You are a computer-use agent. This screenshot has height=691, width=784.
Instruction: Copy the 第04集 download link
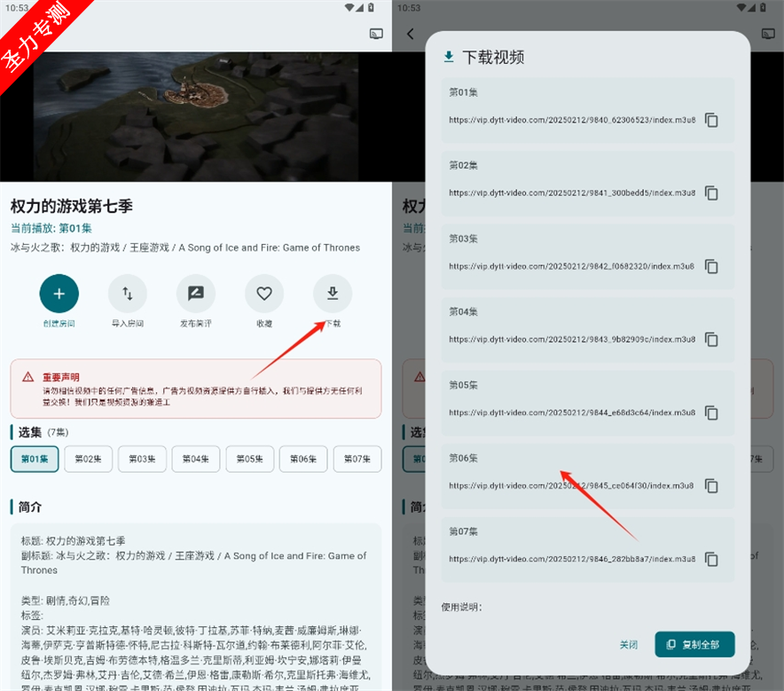click(x=711, y=340)
